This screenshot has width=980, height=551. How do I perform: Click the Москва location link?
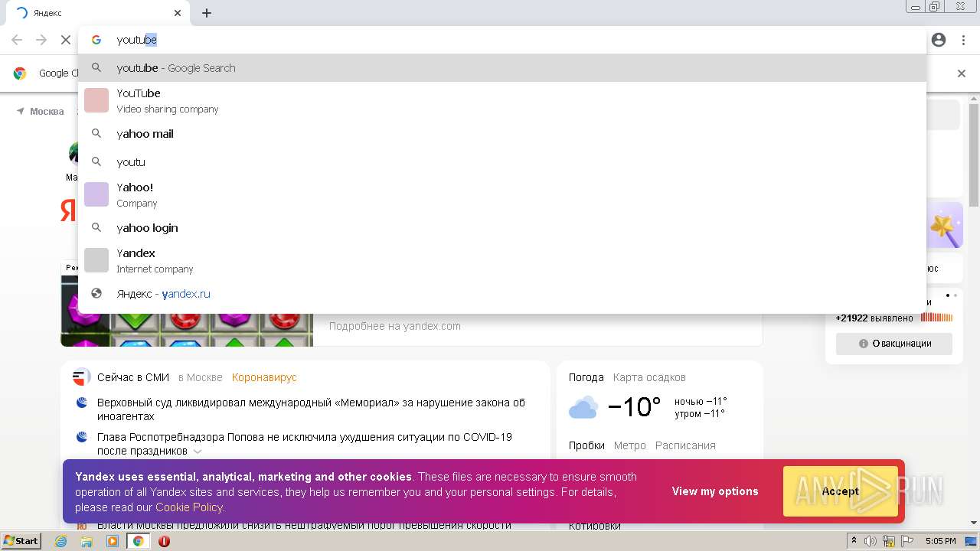41,112
